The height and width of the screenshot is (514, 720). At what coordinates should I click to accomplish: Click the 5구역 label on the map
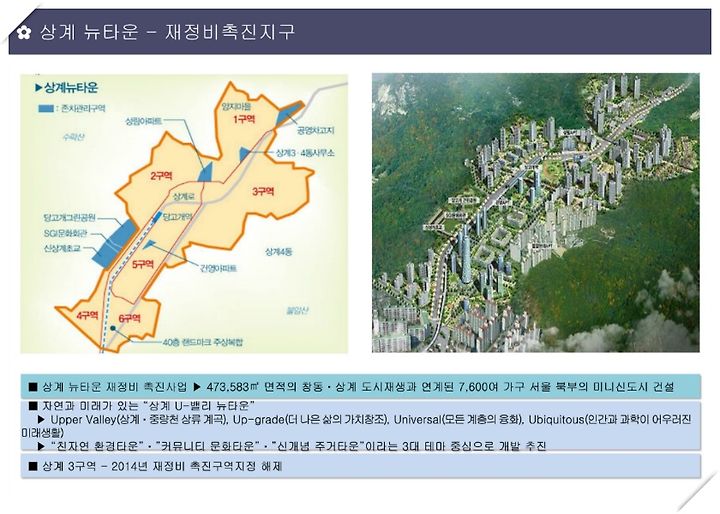pyautogui.click(x=143, y=264)
